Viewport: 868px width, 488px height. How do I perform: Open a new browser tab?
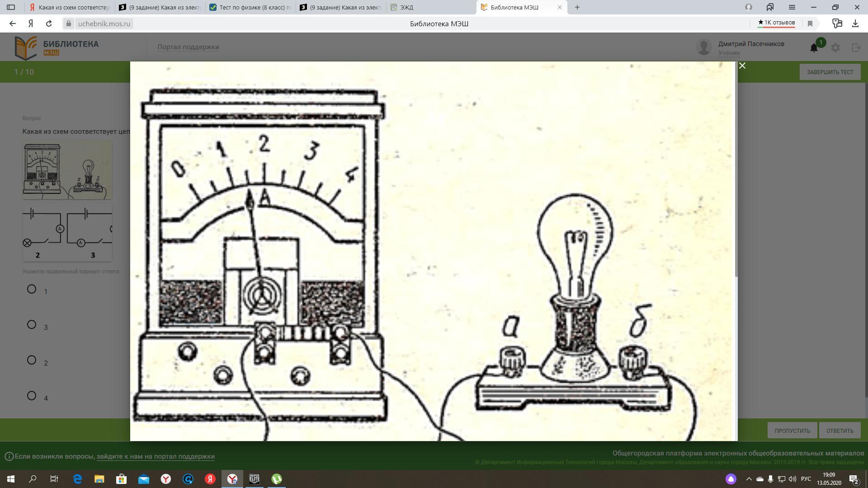[x=577, y=7]
